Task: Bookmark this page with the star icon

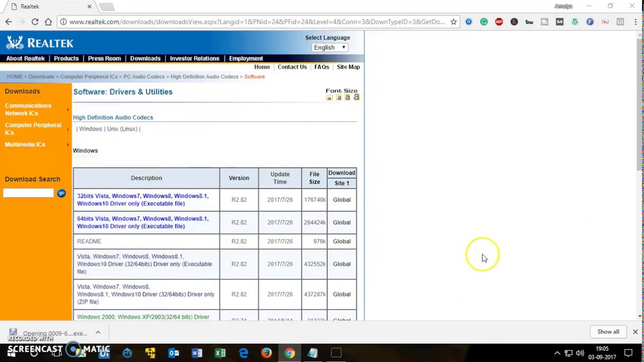Action: (453, 22)
